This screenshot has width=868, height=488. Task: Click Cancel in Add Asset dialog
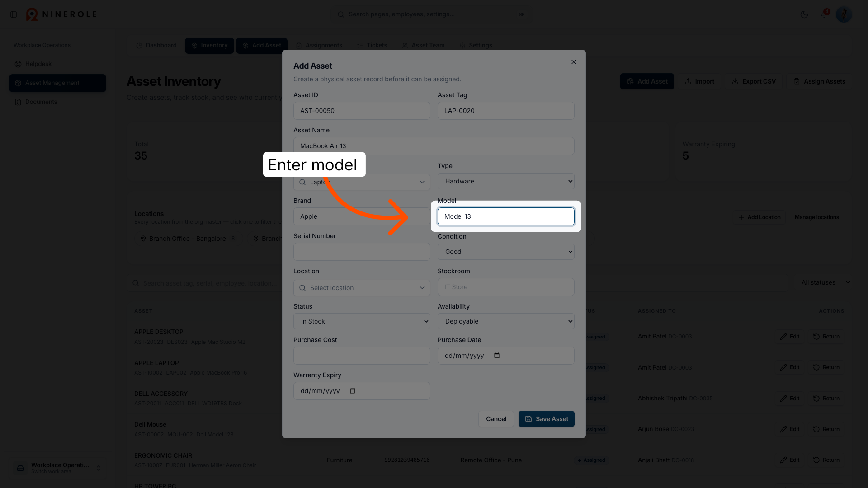pos(496,419)
